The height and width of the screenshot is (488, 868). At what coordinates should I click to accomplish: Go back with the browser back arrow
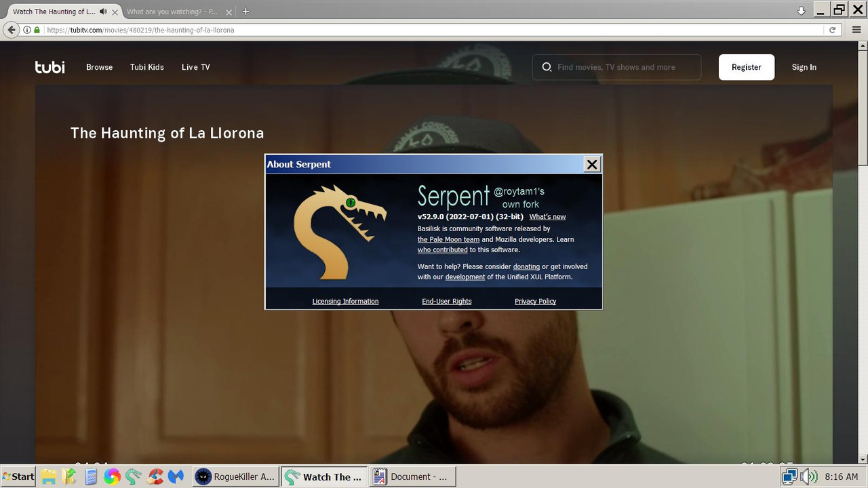pos(11,30)
